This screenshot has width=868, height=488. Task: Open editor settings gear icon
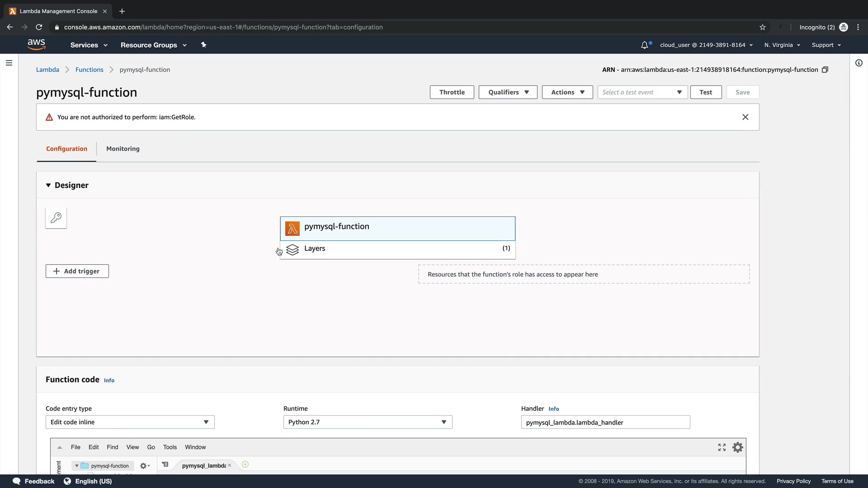coord(738,447)
